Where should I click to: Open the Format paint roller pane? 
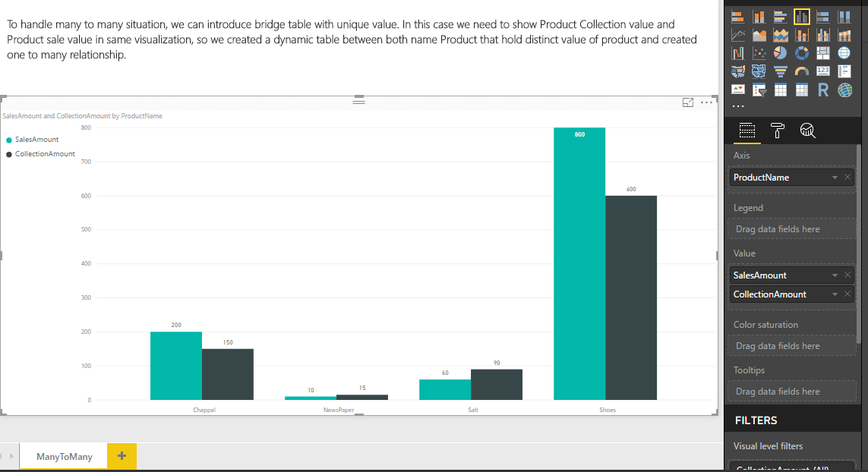(x=778, y=131)
